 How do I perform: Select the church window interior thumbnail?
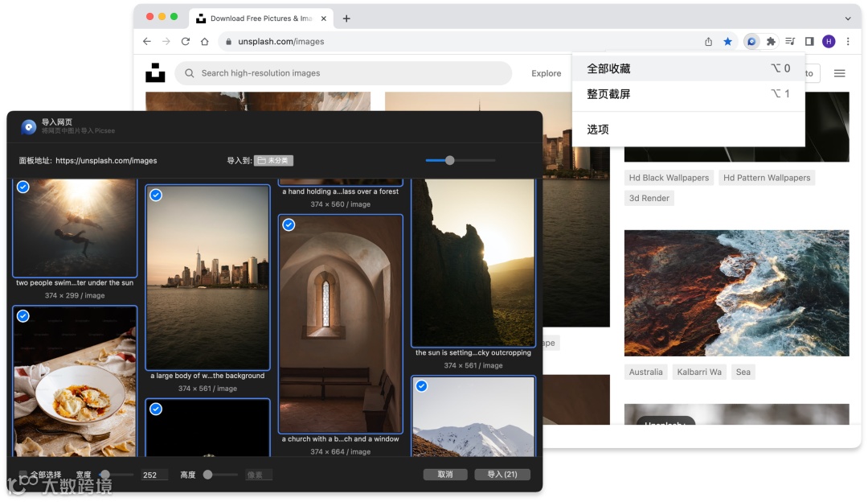341,324
